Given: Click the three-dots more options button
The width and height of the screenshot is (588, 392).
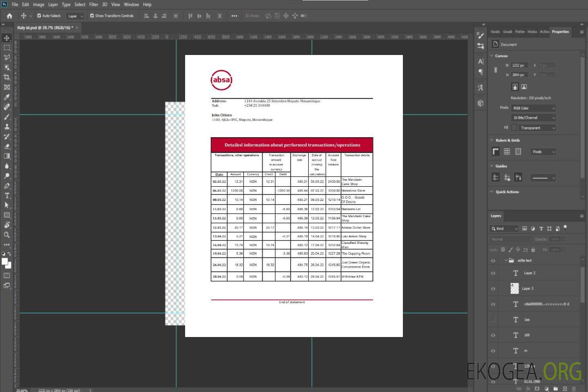Looking at the screenshot, I should tap(234, 16).
